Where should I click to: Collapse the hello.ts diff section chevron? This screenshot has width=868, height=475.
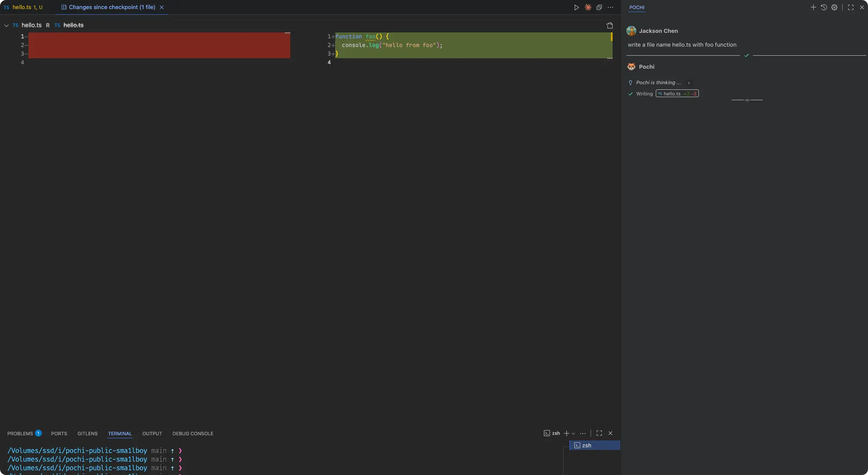(6, 25)
